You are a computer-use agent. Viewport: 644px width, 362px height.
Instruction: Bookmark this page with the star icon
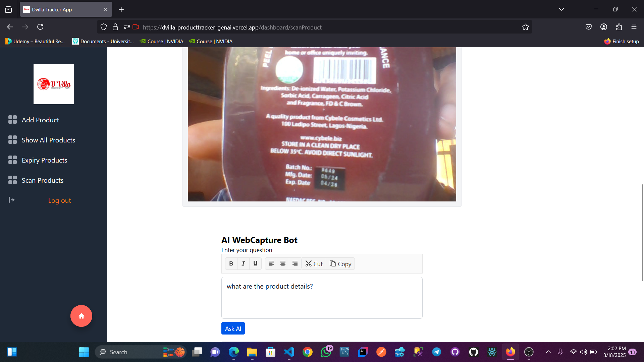[526, 27]
